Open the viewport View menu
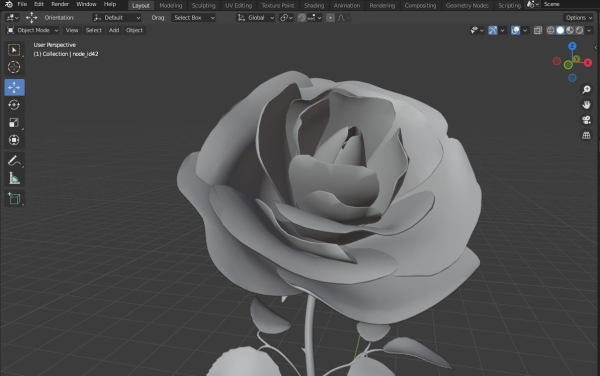Viewport: 600px width, 376px height. point(72,30)
